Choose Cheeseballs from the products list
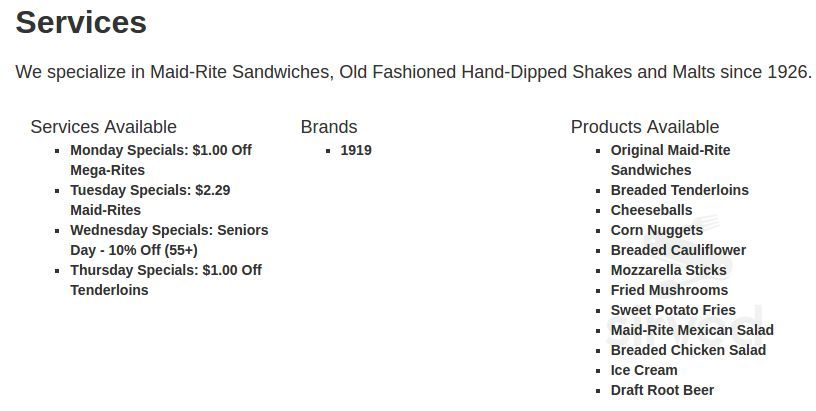 [651, 210]
